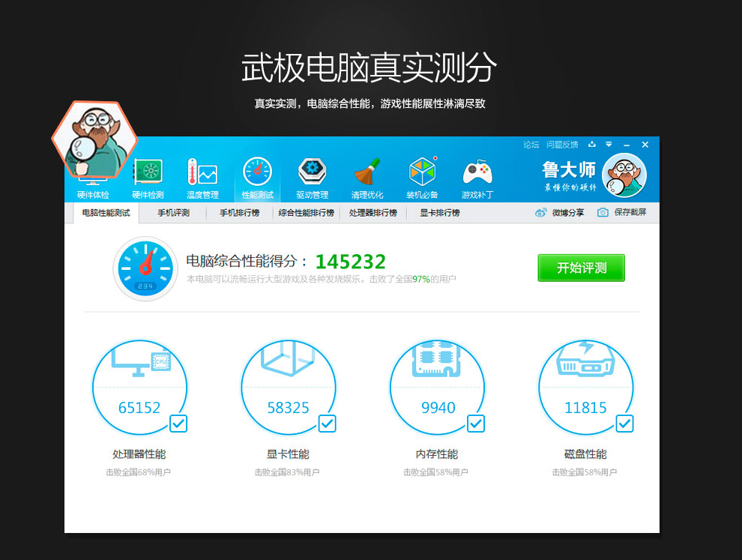Screen dimensions: 742x560
Task: Click the 微博分享 share link
Action: 568,213
